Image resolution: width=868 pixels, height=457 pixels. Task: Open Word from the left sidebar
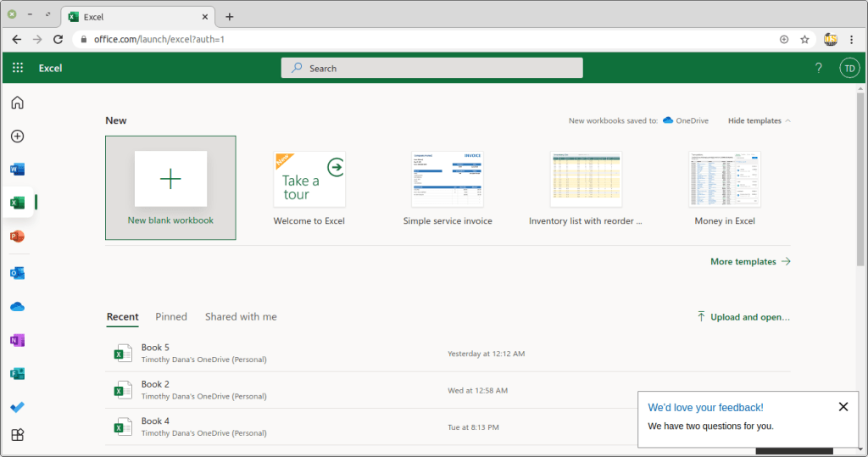pos(17,170)
